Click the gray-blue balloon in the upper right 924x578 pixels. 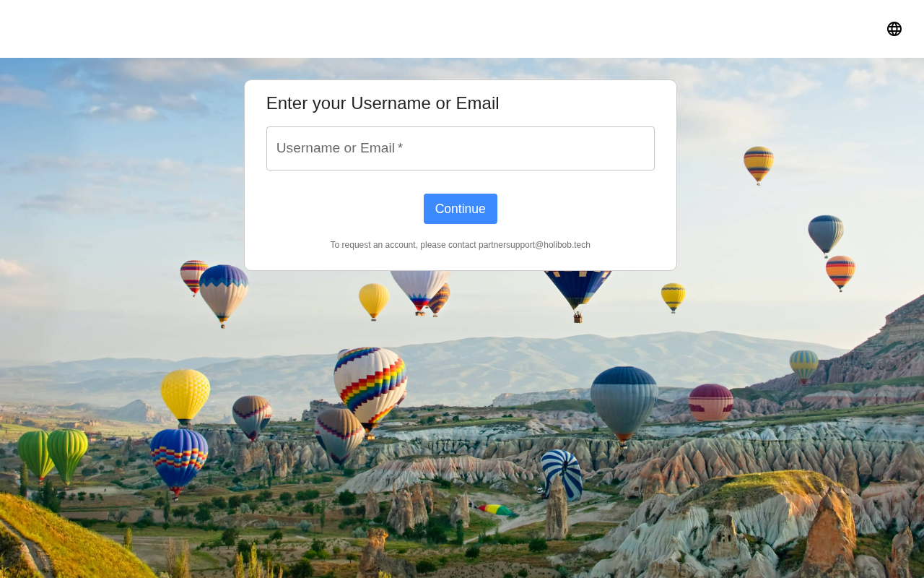pyautogui.click(x=826, y=233)
